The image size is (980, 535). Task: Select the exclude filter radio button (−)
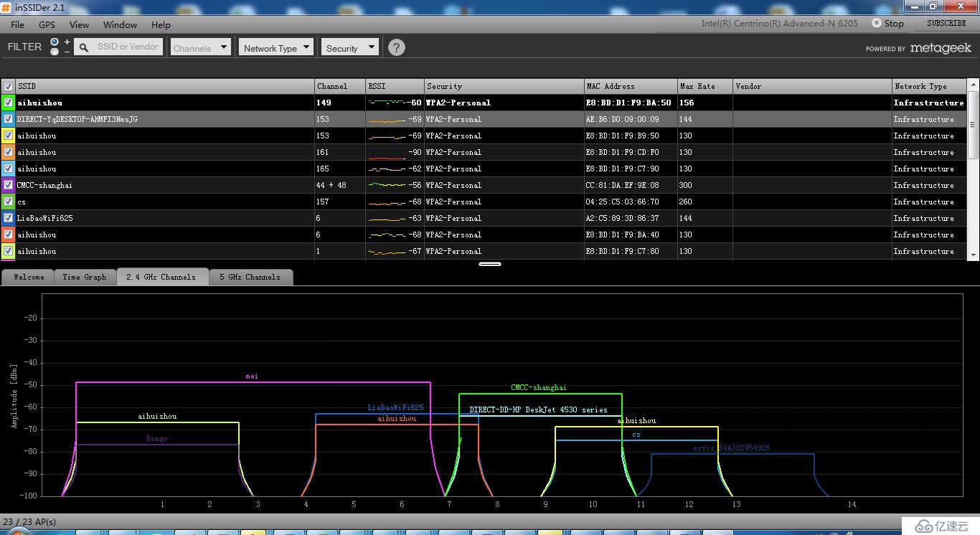coord(55,52)
